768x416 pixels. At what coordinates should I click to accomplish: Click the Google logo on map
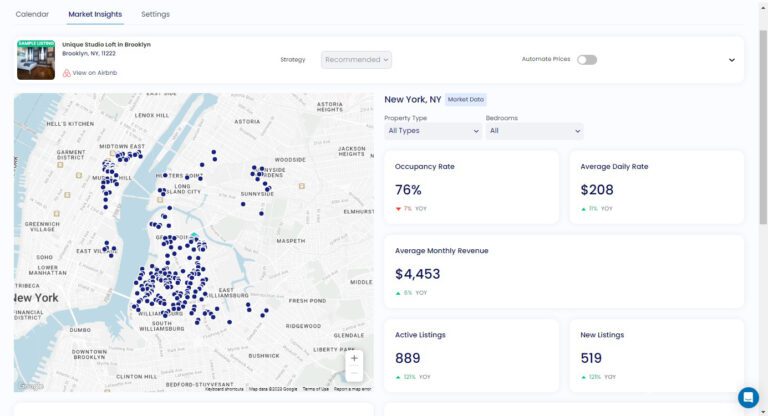(30, 387)
